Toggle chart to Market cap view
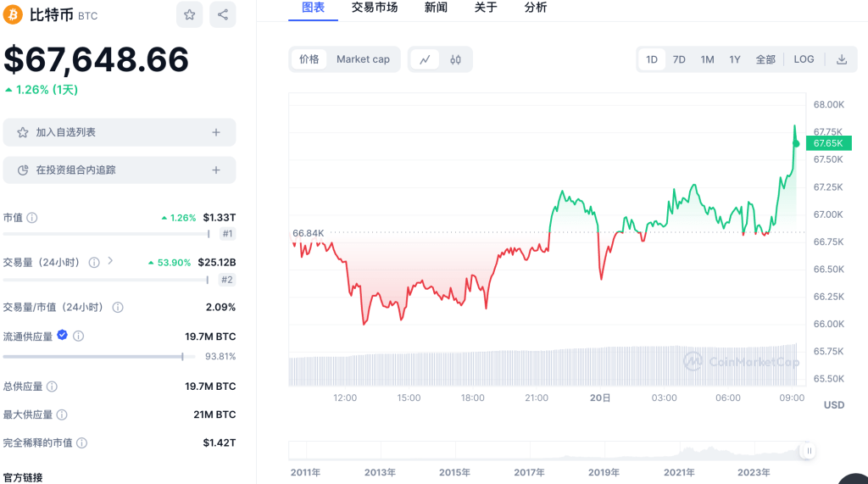The width and height of the screenshot is (868, 484). (363, 59)
